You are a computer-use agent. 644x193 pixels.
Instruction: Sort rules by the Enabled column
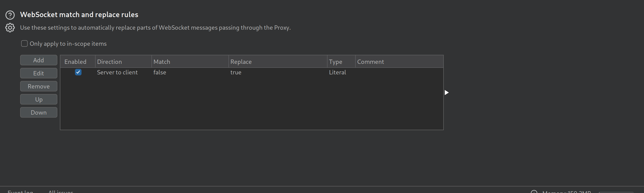coord(75,62)
